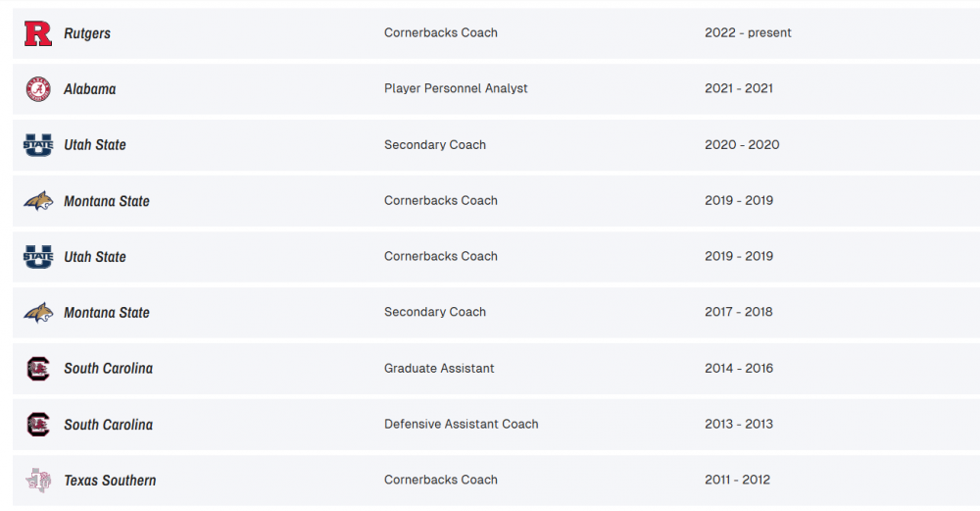Screen dimensions: 980x511
Task: Click the Texas Southern team logo
Action: 37,481
